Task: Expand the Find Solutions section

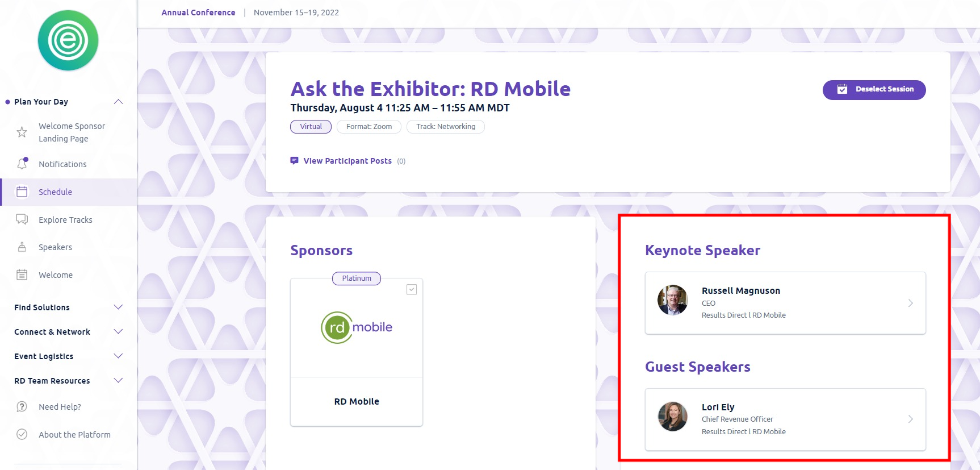Action: [x=118, y=307]
